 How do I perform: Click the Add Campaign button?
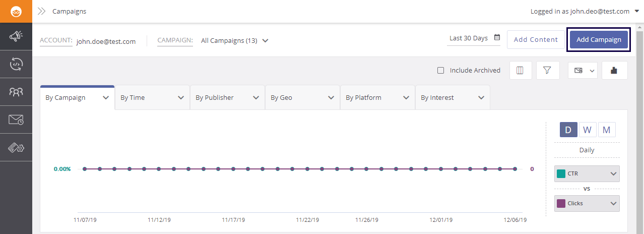click(599, 39)
